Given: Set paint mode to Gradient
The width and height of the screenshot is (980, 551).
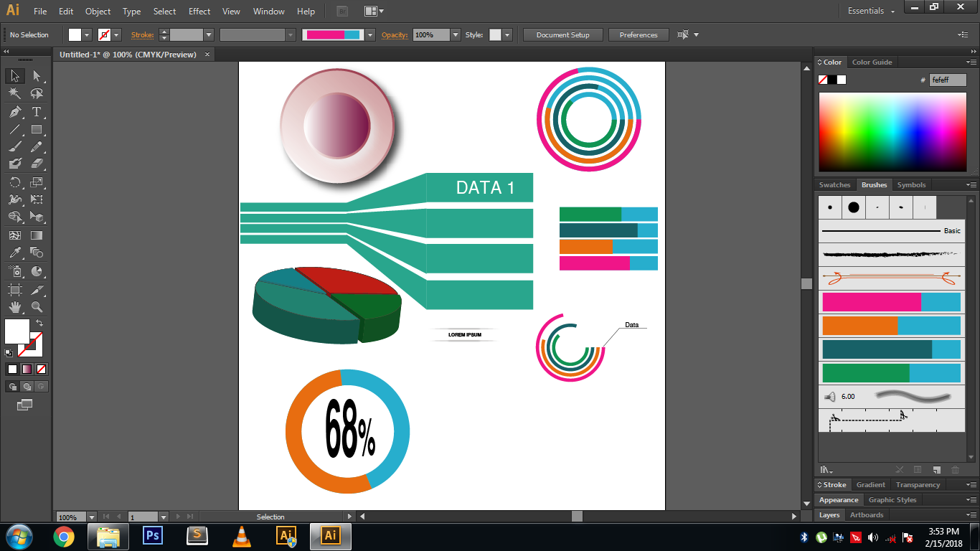Looking at the screenshot, I should click(x=27, y=369).
